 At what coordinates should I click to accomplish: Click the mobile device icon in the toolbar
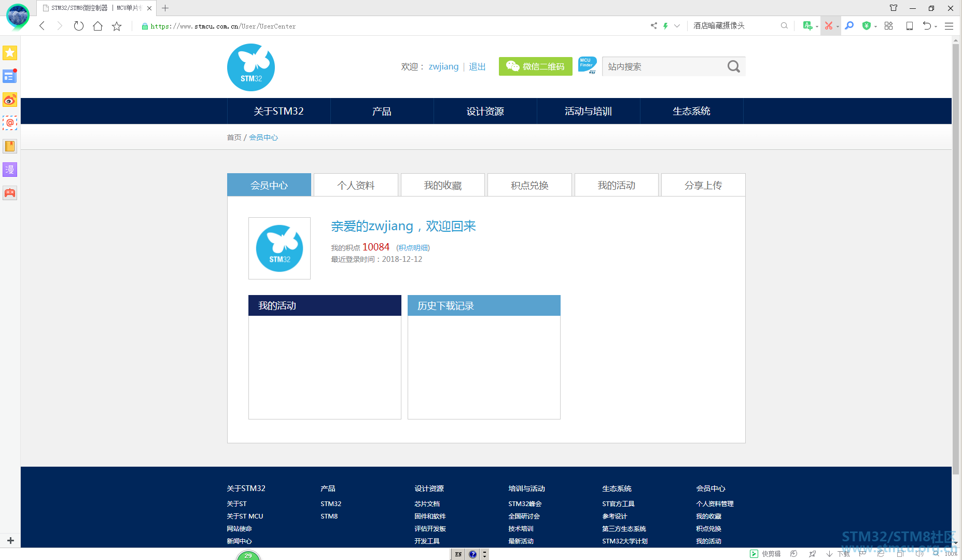909,25
